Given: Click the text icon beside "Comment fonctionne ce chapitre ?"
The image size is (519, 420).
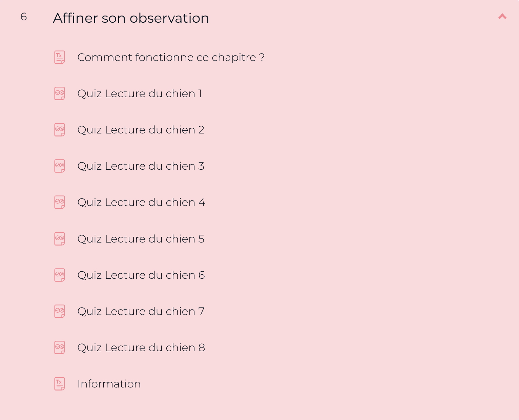Looking at the screenshot, I should pyautogui.click(x=59, y=57).
